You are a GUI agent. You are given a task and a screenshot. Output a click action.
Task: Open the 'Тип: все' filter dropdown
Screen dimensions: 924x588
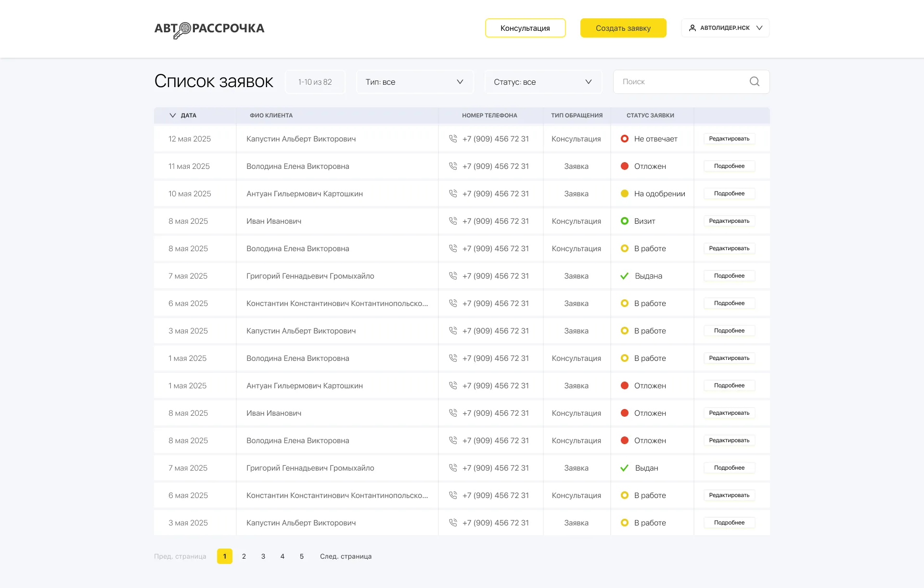[415, 82]
